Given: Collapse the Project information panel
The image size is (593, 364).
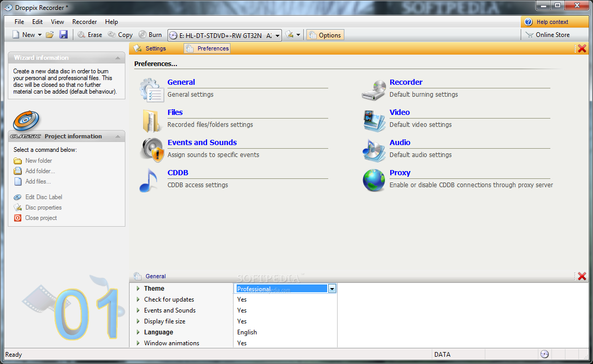Looking at the screenshot, I should point(118,136).
